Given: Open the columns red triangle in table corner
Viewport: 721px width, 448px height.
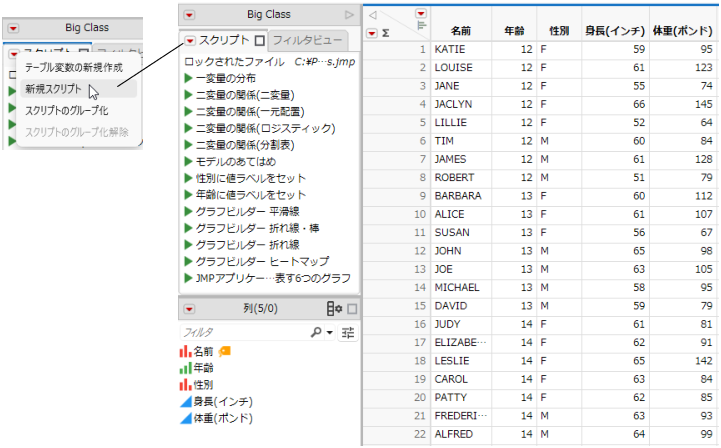Looking at the screenshot, I should click(421, 13).
